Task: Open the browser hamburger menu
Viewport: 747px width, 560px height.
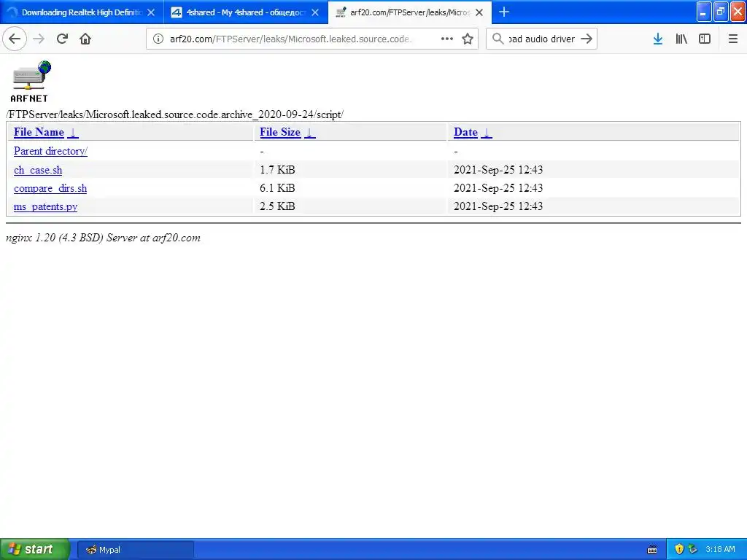Action: [x=732, y=39]
